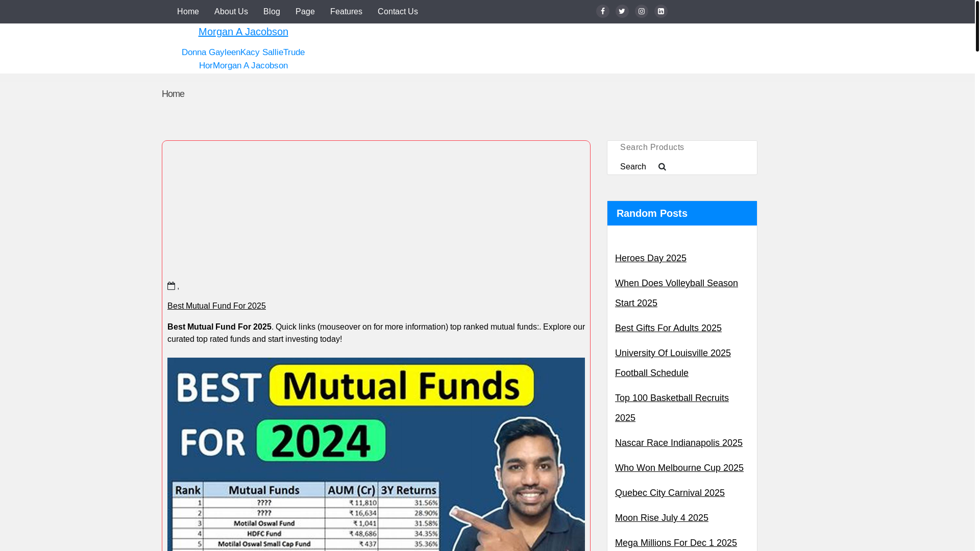Viewport: 980px width, 551px height.
Task: Open the Twitter social icon
Action: 622,11
